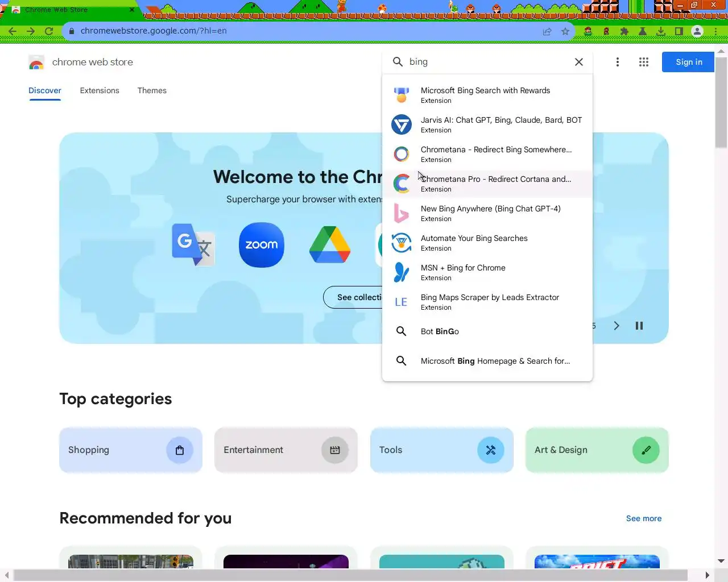
Task: Bookmark this page with the star
Action: 565,31
